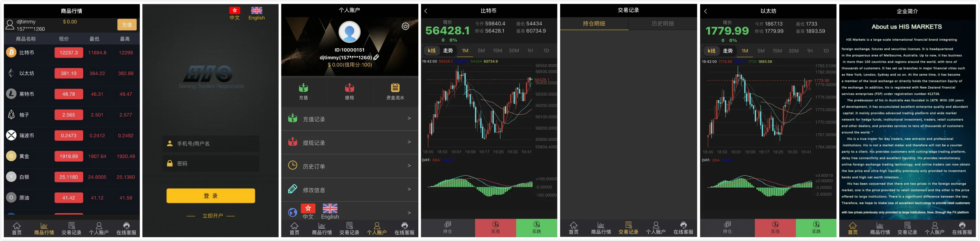Viewport: 980px width, 241px height.
Task: Tap the 黄金 gold coin icon
Action: [x=11, y=156]
